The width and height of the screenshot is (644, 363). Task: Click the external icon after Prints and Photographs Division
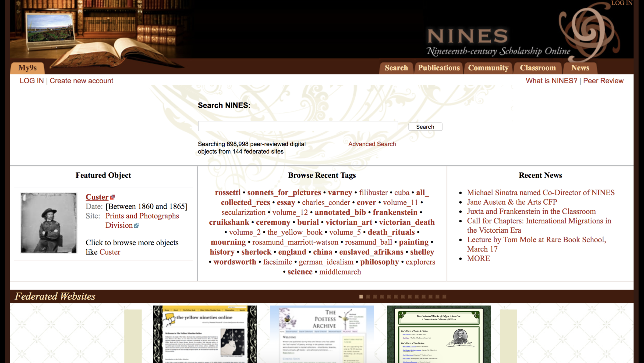click(x=137, y=225)
